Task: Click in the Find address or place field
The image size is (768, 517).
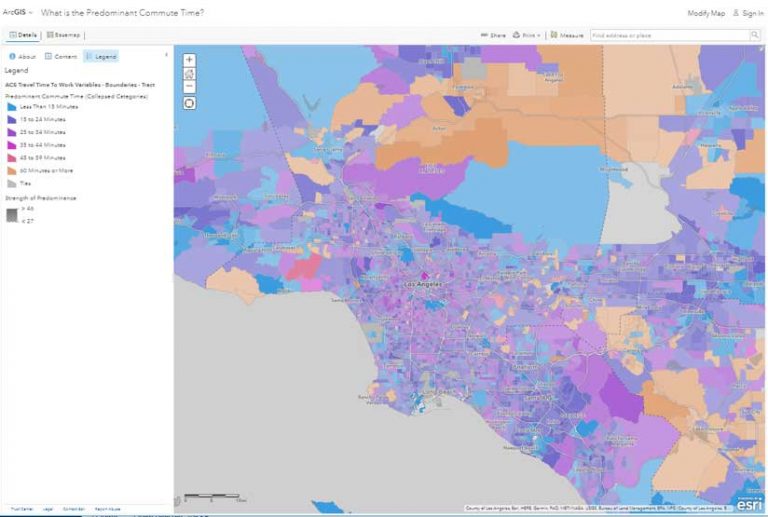Action: [670, 35]
